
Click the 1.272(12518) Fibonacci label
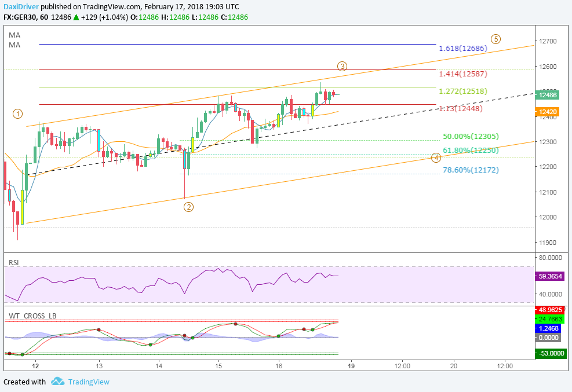463,91
